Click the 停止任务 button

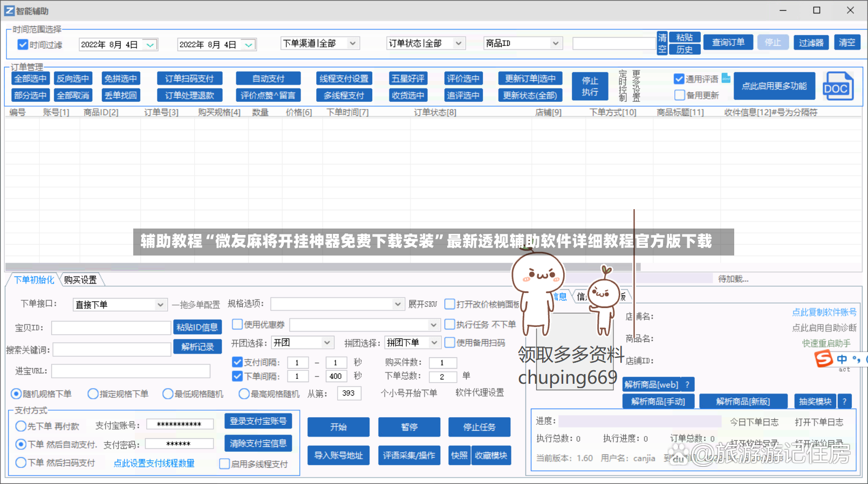[x=479, y=427]
